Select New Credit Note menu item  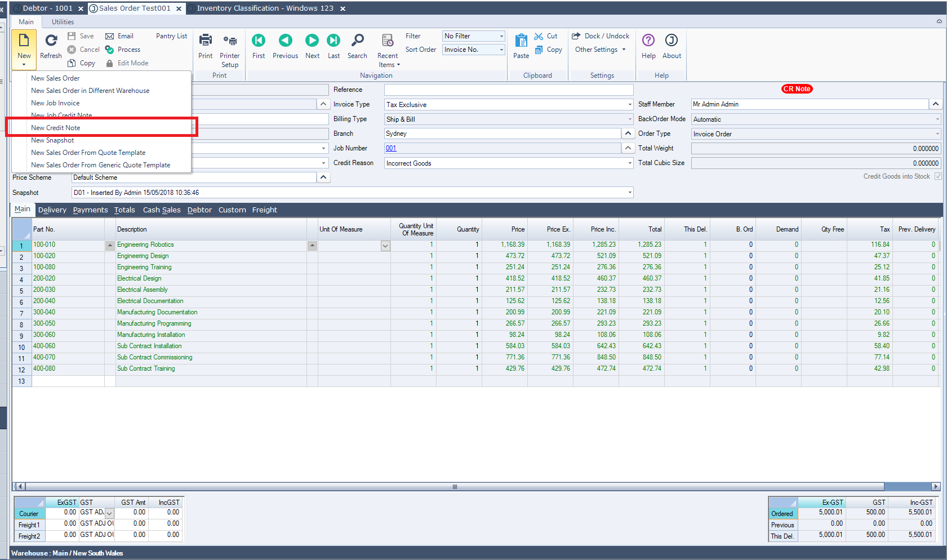(x=56, y=128)
